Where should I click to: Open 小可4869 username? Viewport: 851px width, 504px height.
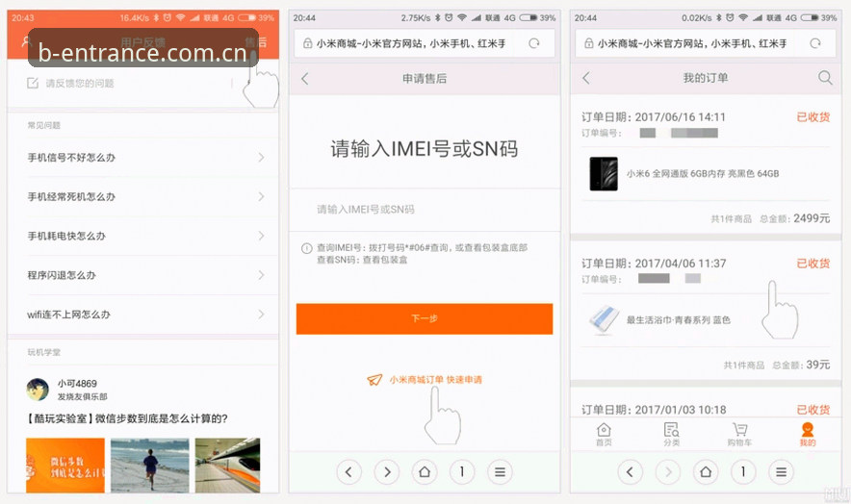78,384
